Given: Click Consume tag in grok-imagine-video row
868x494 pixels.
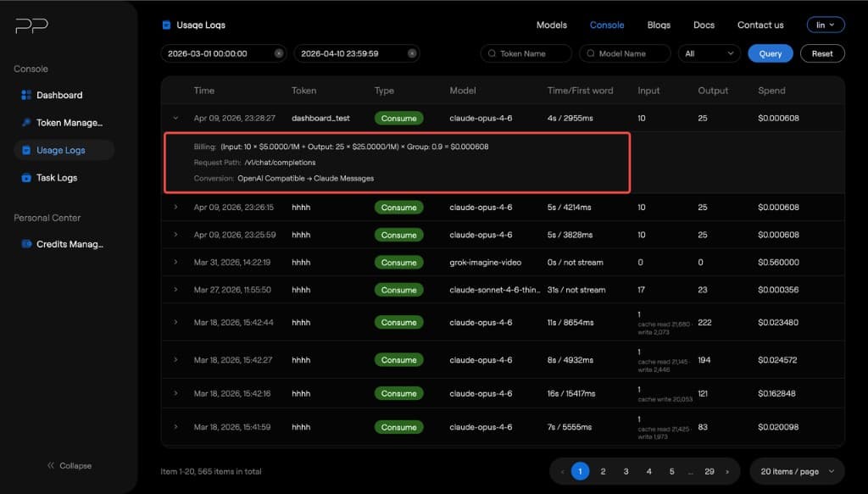Looking at the screenshot, I should tap(398, 263).
